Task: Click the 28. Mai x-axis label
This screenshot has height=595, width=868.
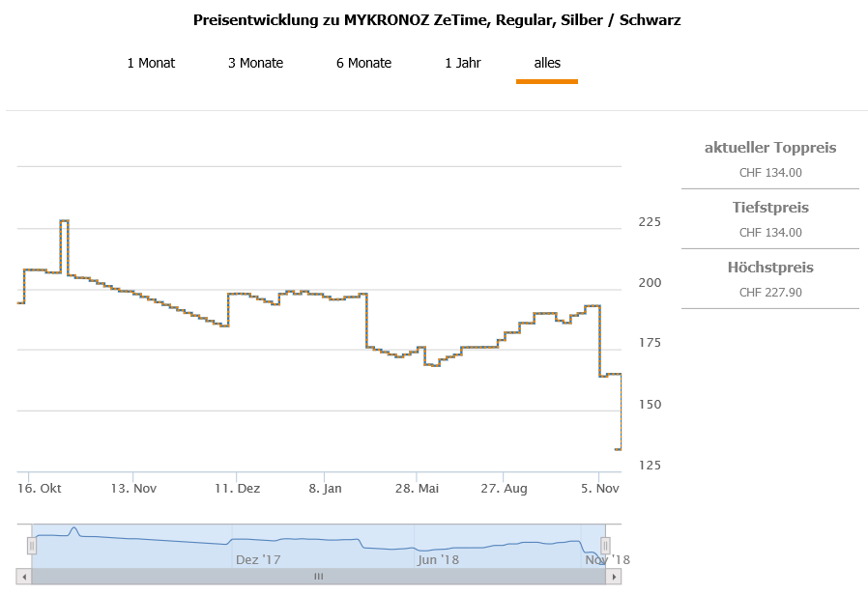Action: point(416,489)
